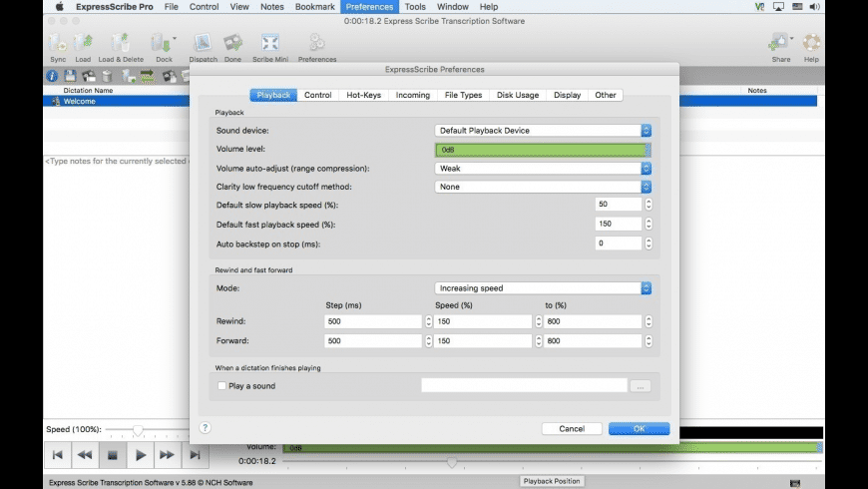Click the trash can delete icon
The height and width of the screenshot is (489, 868).
coord(108,76)
